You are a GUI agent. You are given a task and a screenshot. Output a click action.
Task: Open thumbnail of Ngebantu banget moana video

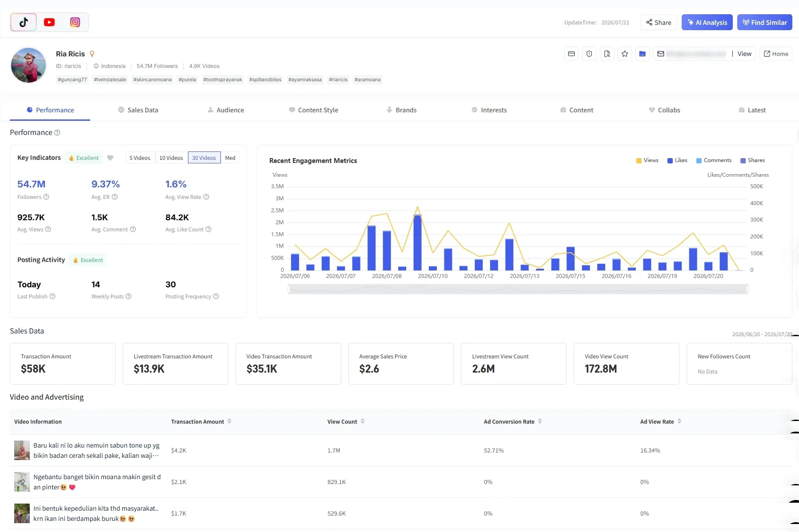point(22,482)
